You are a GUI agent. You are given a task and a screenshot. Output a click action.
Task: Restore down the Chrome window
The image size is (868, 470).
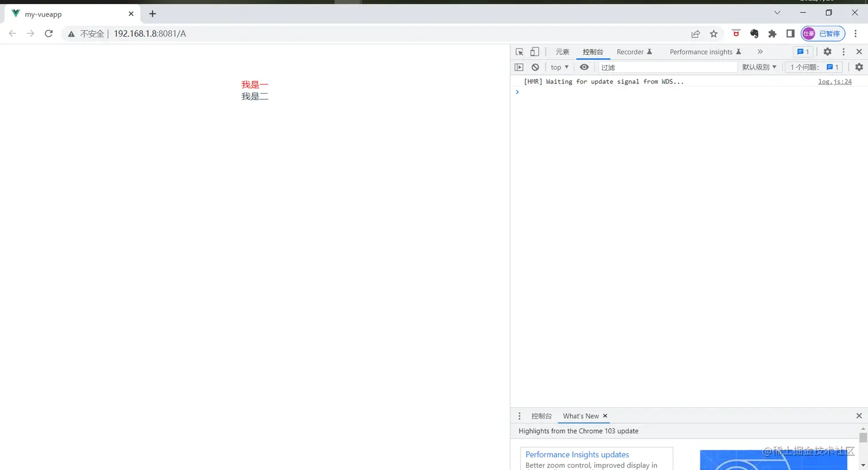[829, 13]
